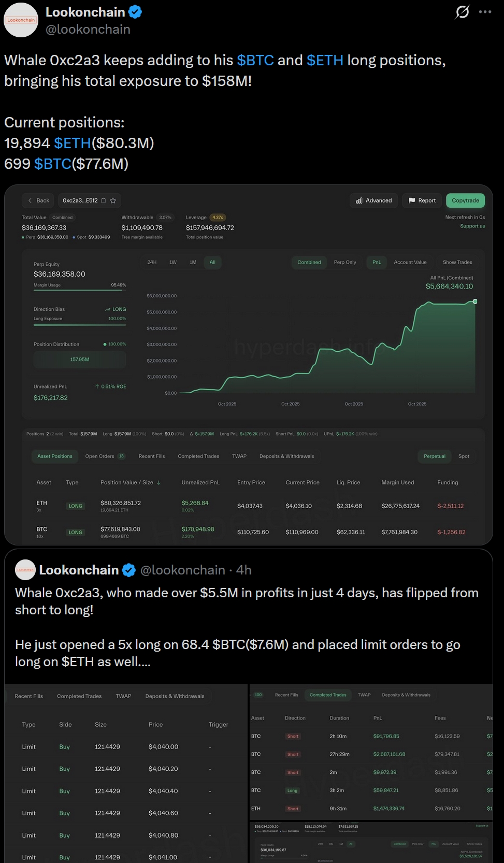Image resolution: width=504 pixels, height=863 pixels.
Task: Click the Back arrow button
Action: point(38,200)
